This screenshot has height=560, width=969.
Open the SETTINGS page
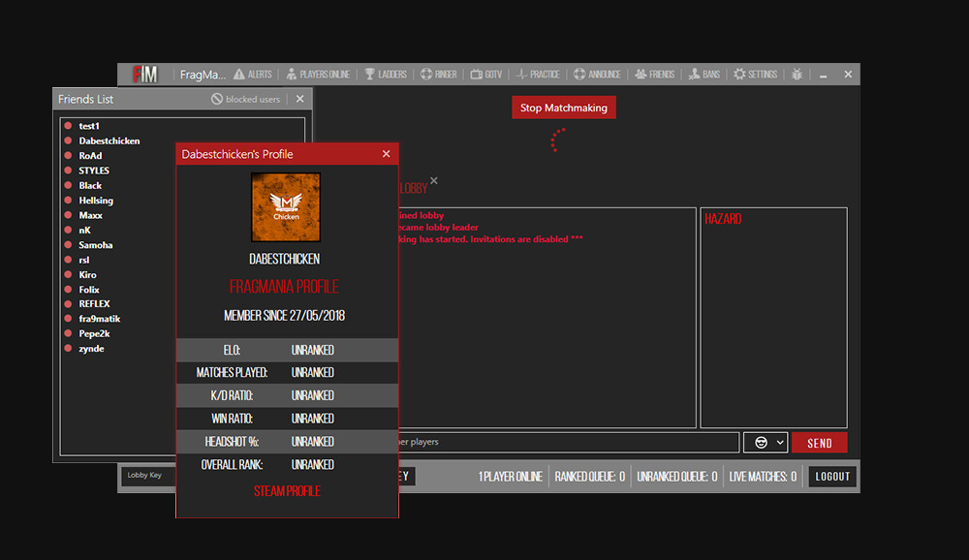point(755,74)
